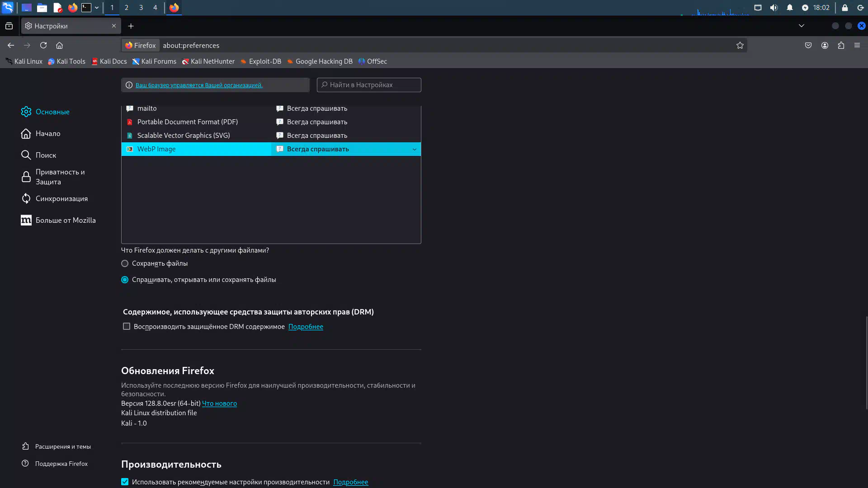Select Спрашивать, открывать или сохранять файлы radio
Viewport: 868px width, 488px height.
(x=125, y=280)
